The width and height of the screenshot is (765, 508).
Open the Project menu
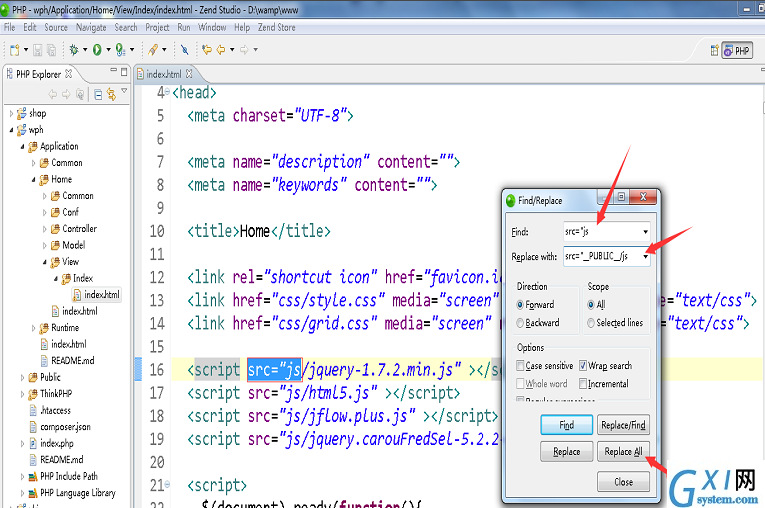(x=157, y=27)
